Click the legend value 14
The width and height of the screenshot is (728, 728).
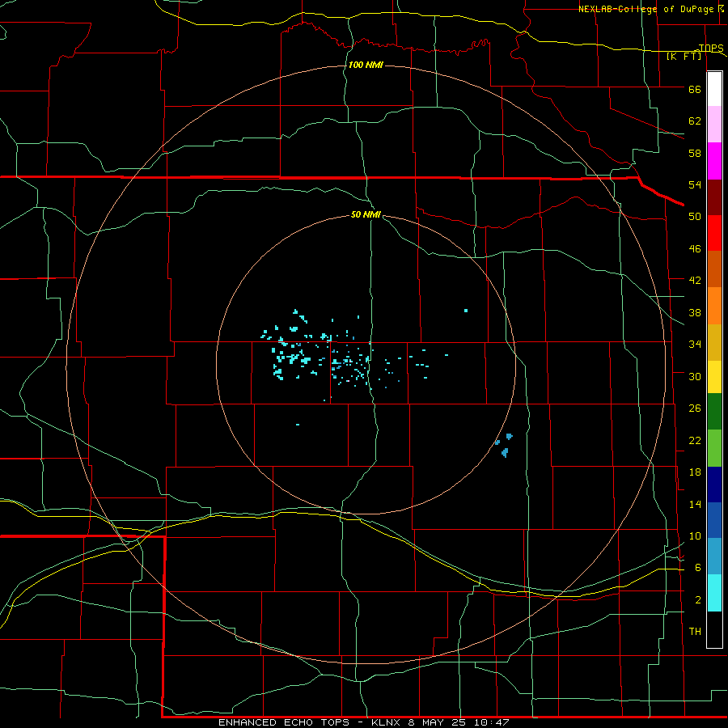695,504
